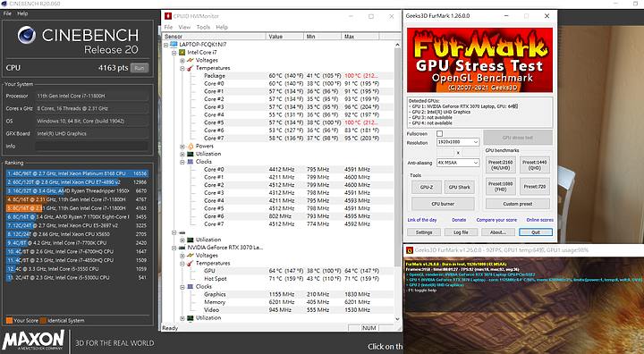Screen dimensions: 644x354
Task: Open Cinebench Help menu
Action: [x=22, y=13]
